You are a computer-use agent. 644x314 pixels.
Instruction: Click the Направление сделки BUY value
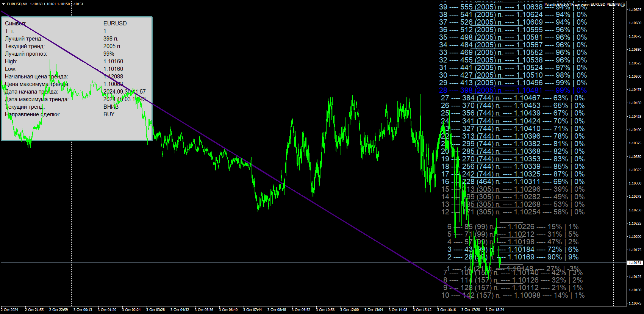click(x=109, y=114)
